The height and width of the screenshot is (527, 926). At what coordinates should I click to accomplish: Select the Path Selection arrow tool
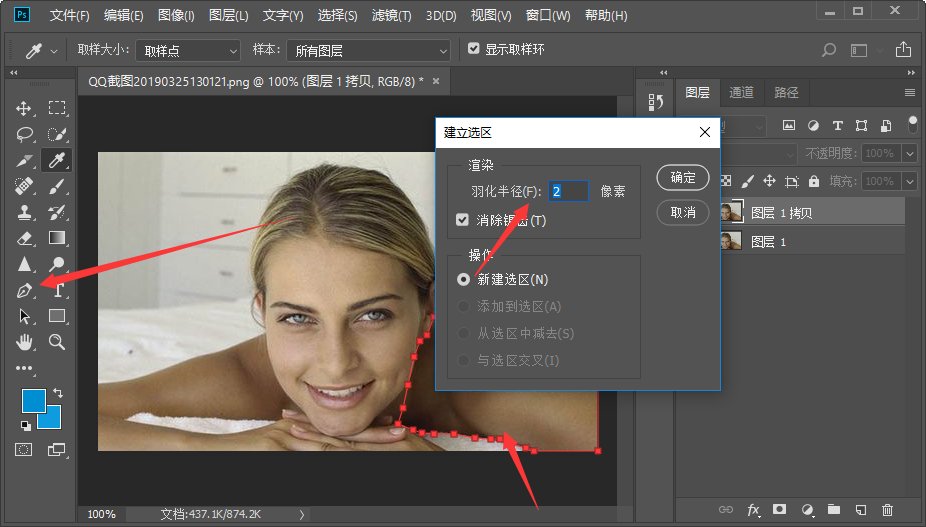(24, 316)
